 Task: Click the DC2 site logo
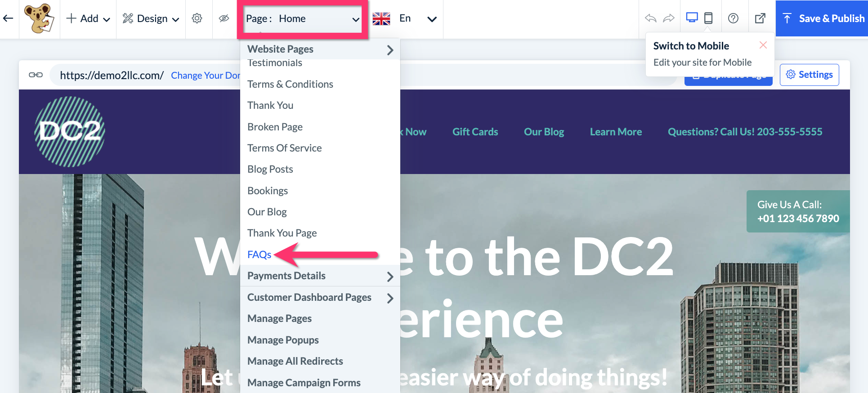(70, 132)
